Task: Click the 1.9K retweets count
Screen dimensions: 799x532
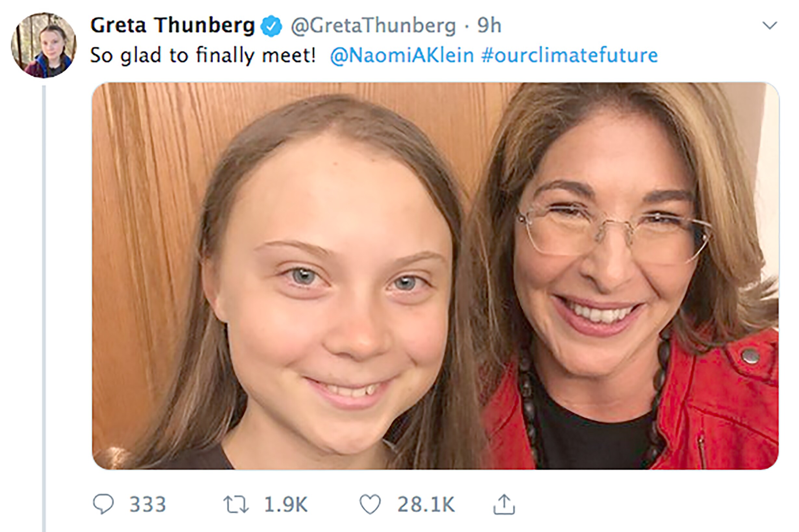Action: (286, 504)
